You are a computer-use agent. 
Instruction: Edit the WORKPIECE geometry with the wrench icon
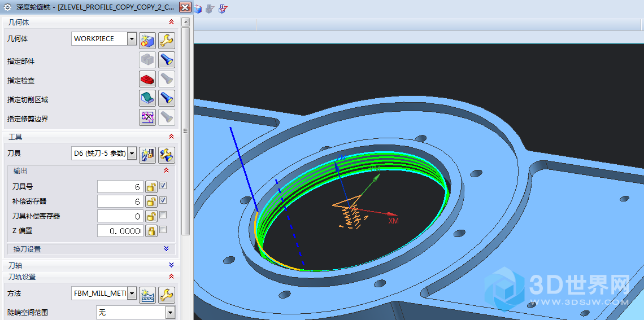pos(167,40)
